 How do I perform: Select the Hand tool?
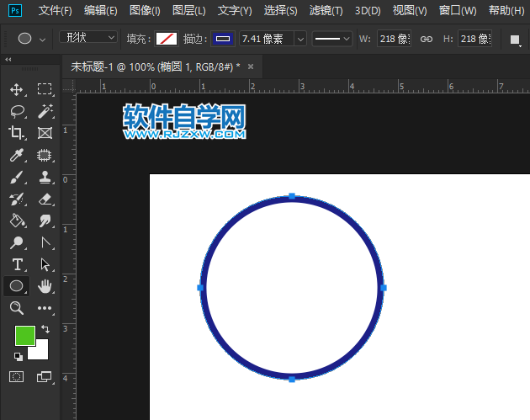pyautogui.click(x=45, y=286)
